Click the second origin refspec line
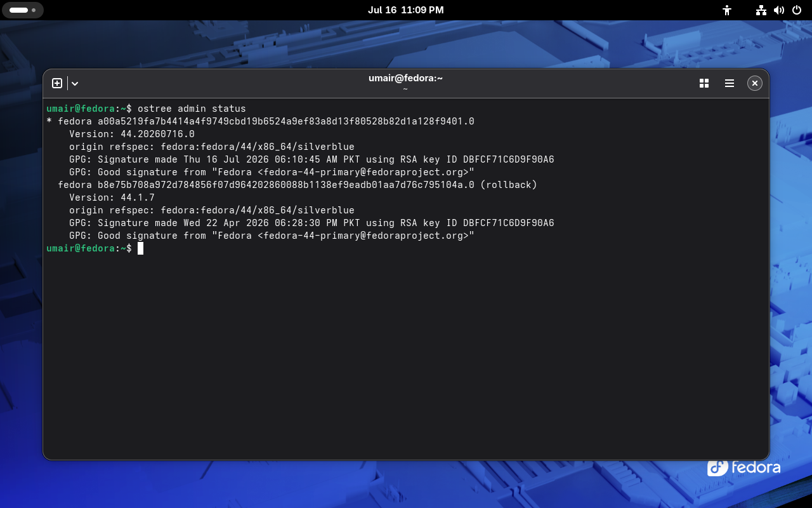 (212, 210)
